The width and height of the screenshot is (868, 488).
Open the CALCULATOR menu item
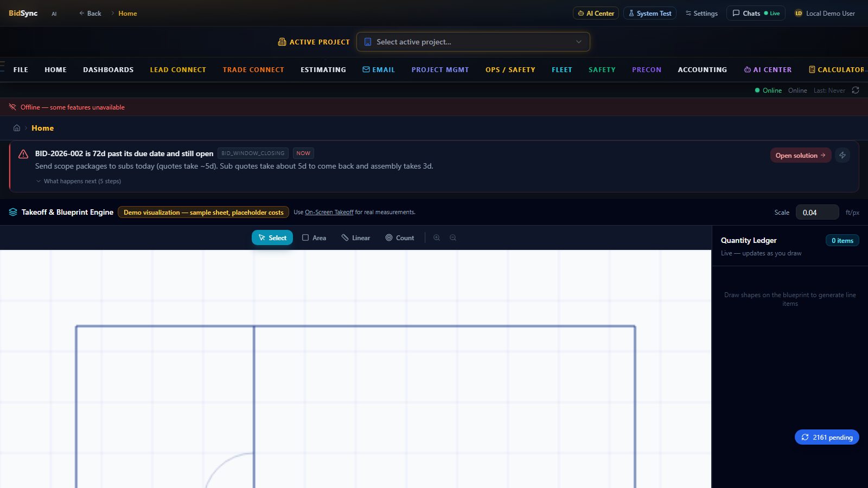(837, 69)
